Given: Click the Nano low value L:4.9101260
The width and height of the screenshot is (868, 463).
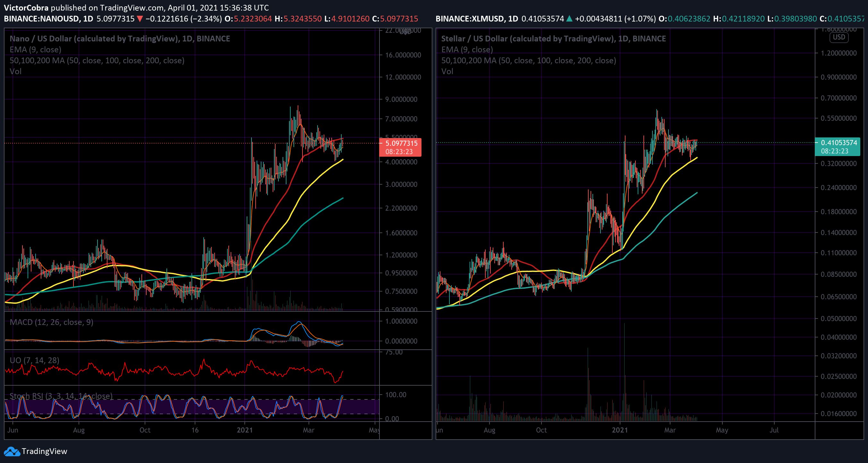Looking at the screenshot, I should (347, 19).
